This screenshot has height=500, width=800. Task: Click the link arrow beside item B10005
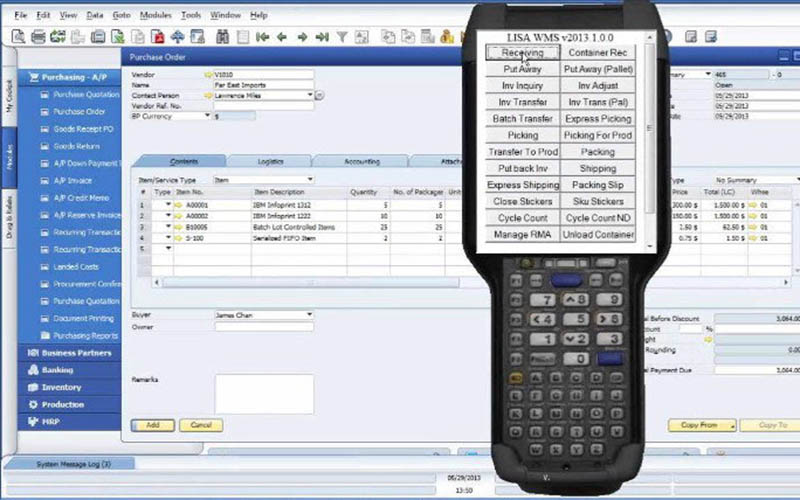(x=179, y=227)
